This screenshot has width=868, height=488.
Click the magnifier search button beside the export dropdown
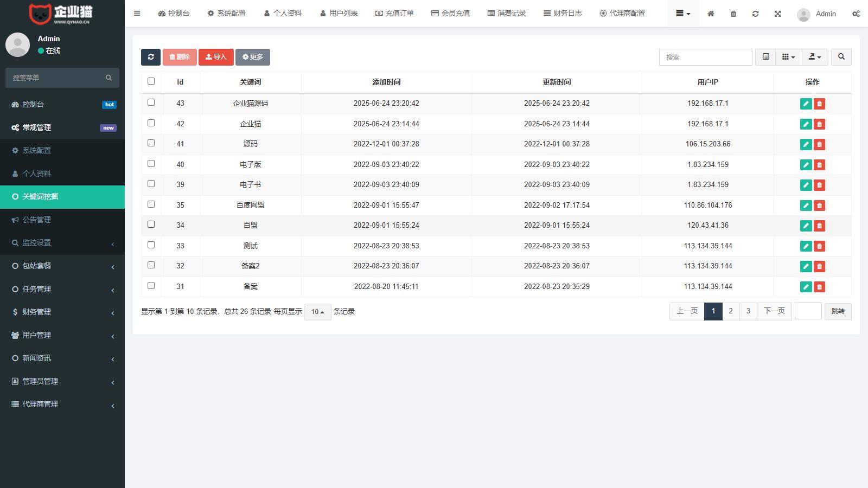click(841, 57)
